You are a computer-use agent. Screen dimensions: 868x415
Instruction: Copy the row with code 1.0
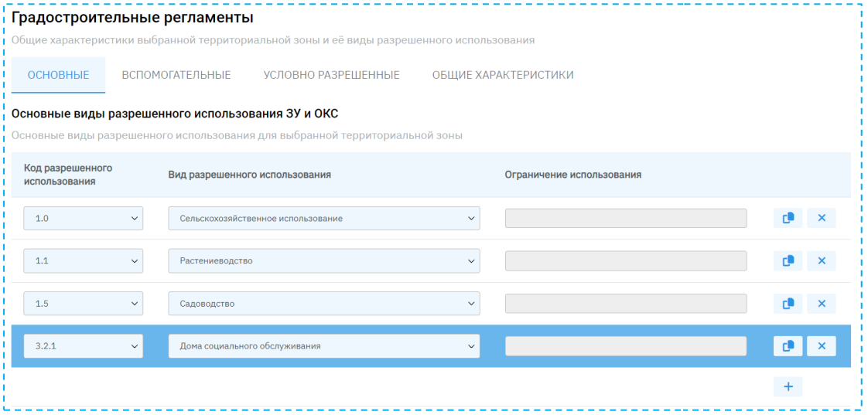click(788, 219)
